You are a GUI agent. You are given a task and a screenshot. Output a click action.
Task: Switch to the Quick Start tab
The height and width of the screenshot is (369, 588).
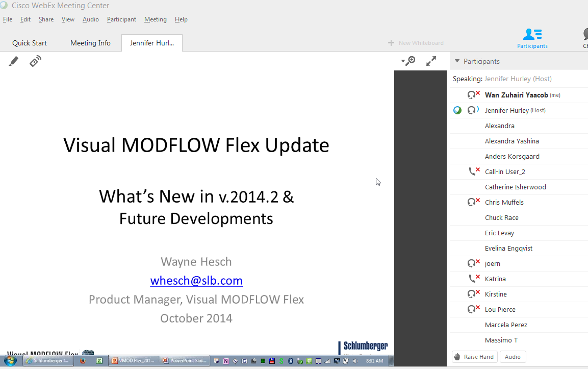coord(30,43)
